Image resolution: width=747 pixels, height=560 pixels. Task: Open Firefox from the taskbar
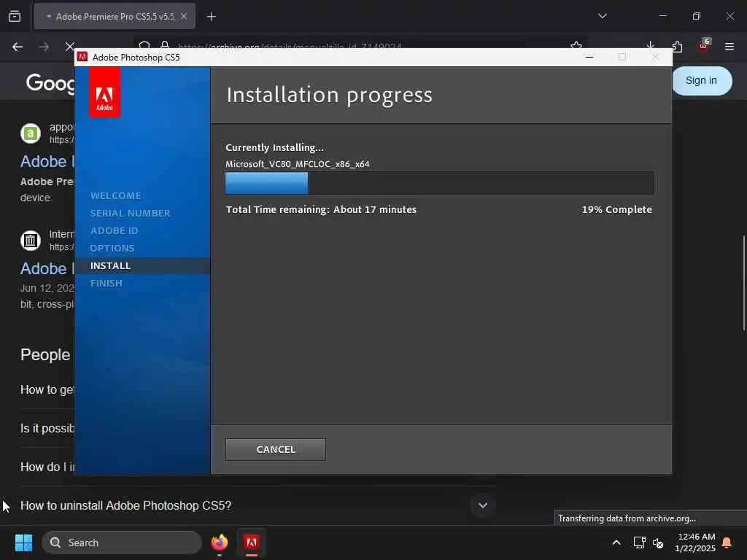tap(220, 542)
